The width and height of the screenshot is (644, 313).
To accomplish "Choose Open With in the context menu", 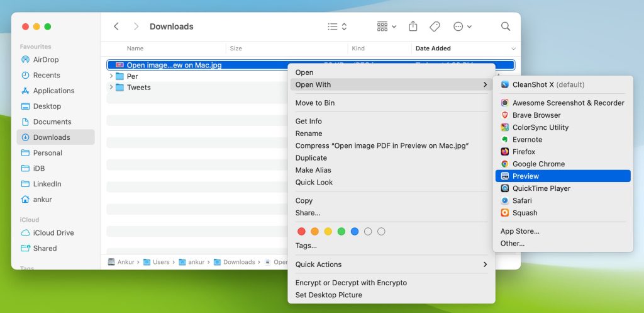I will pos(391,85).
